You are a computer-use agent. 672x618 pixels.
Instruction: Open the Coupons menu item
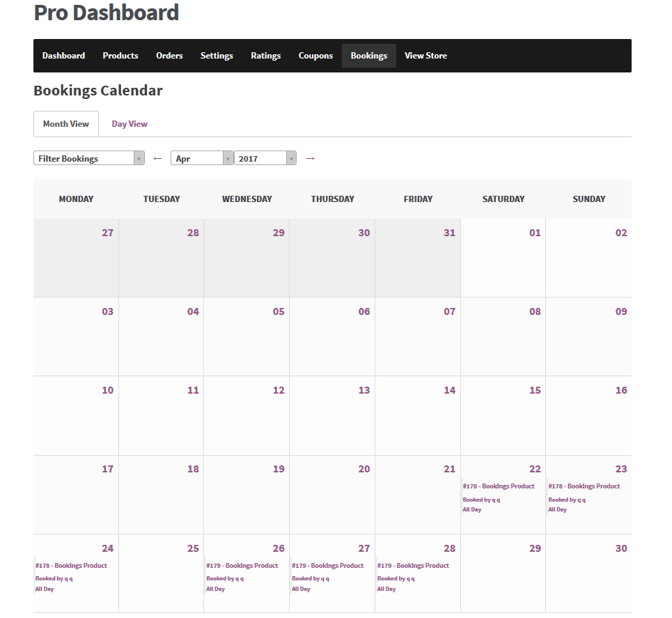(x=315, y=56)
